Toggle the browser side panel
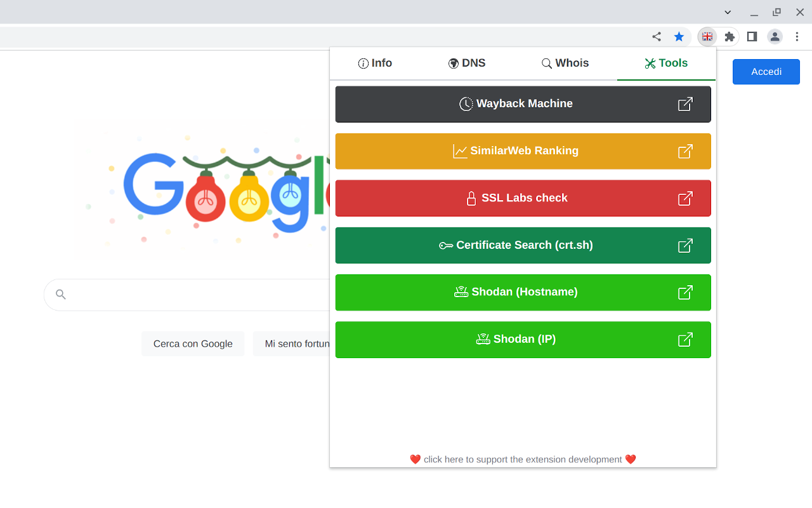 pyautogui.click(x=752, y=37)
